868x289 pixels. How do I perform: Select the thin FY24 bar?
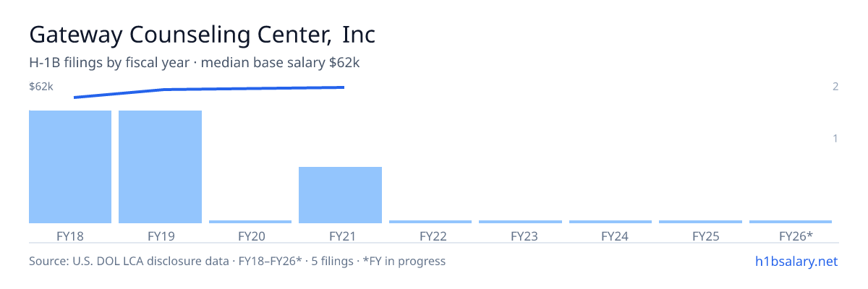pyautogui.click(x=610, y=222)
